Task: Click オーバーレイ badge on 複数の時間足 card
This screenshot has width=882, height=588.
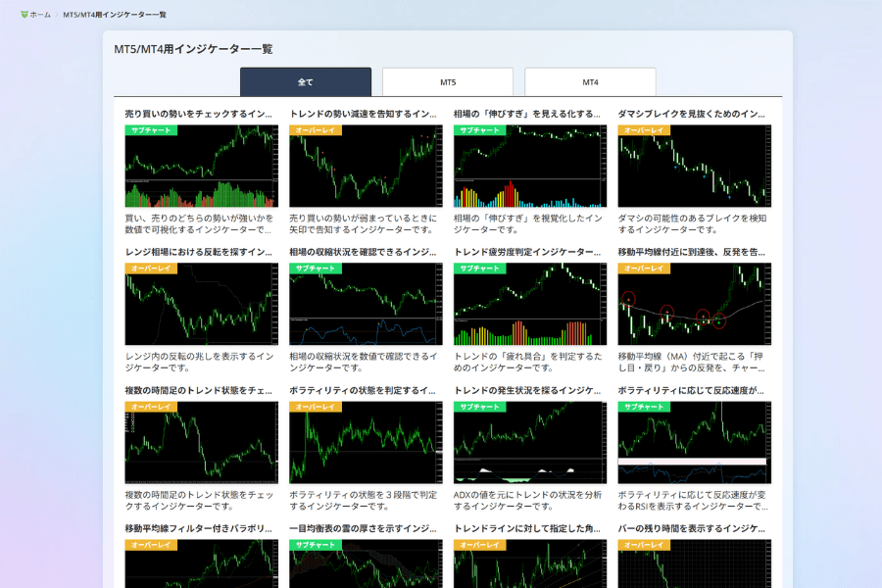Action: point(151,407)
